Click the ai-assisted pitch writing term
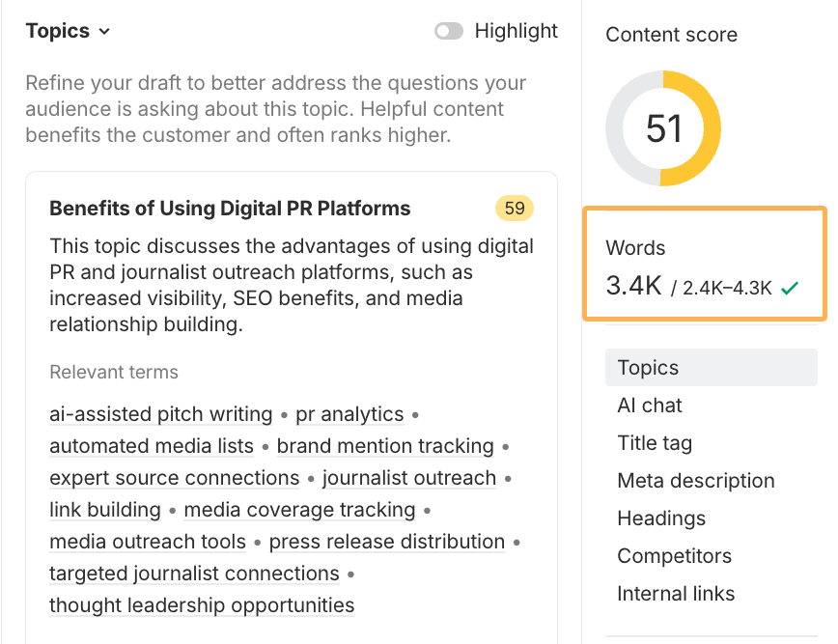Screen dimensions: 838x644 click(x=160, y=414)
